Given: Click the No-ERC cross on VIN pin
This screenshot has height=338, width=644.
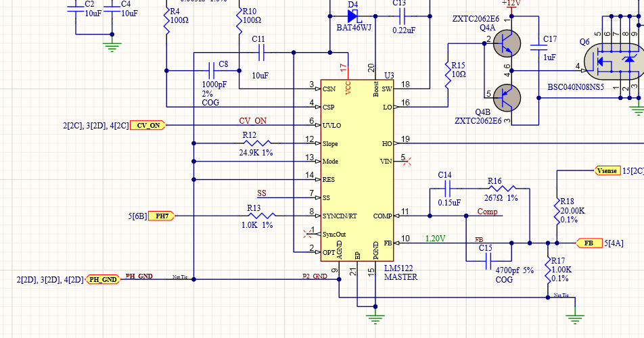Looking at the screenshot, I should pyautogui.click(x=407, y=161).
